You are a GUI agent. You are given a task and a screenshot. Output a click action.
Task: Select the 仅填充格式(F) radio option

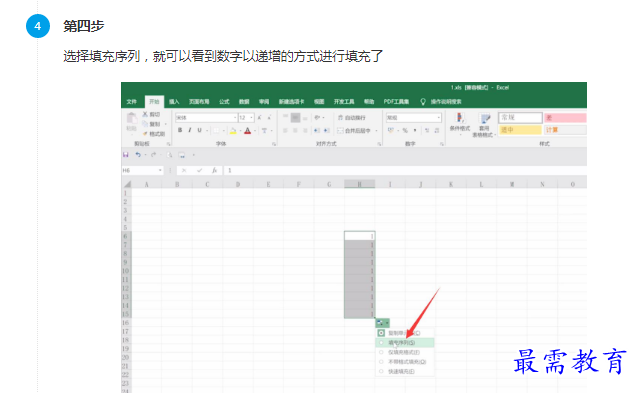[x=381, y=352]
